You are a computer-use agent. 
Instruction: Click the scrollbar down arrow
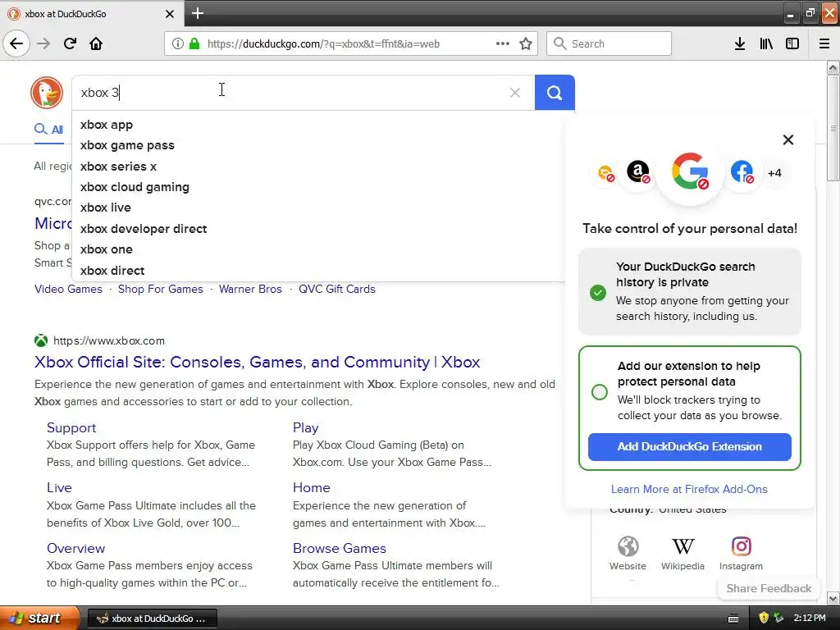(x=833, y=598)
